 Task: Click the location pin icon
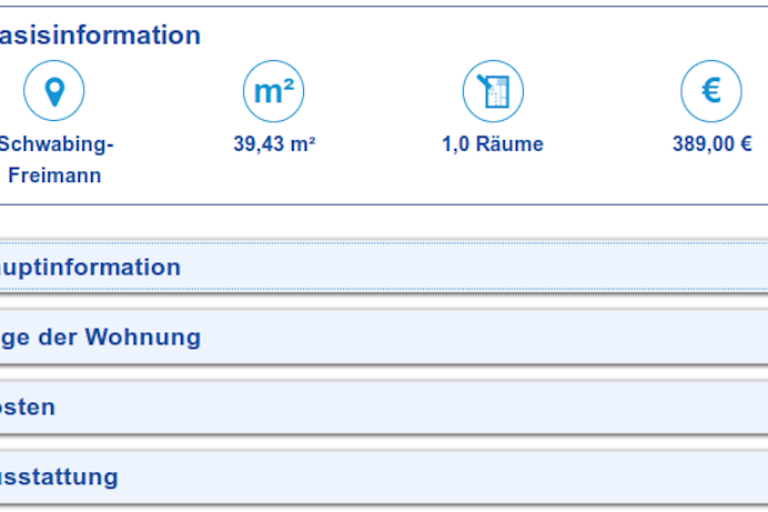point(54,91)
